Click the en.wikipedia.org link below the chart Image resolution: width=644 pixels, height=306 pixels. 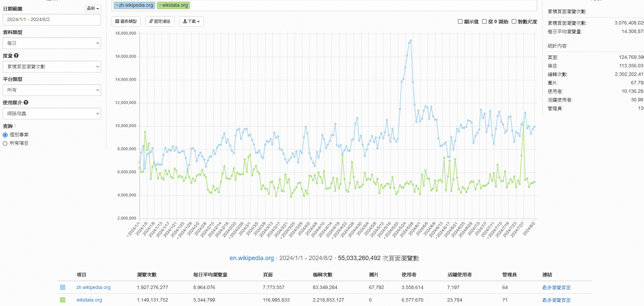(252, 258)
